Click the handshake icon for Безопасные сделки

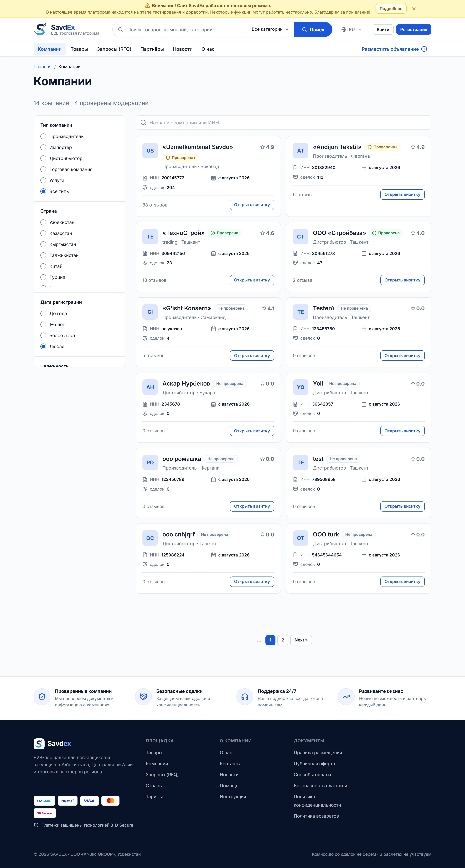143,697
